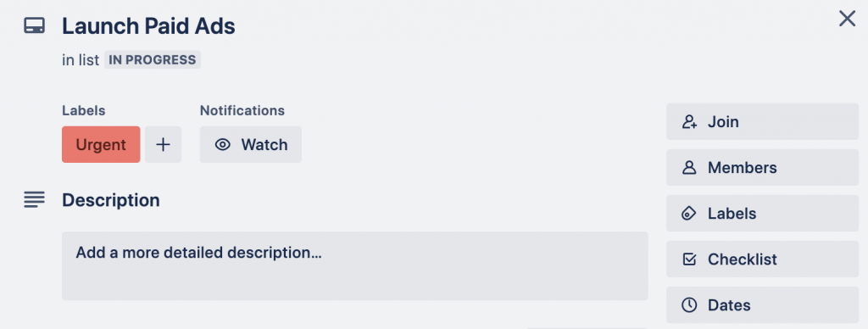The height and width of the screenshot is (329, 868).
Task: Open the Members menu
Action: pos(762,167)
